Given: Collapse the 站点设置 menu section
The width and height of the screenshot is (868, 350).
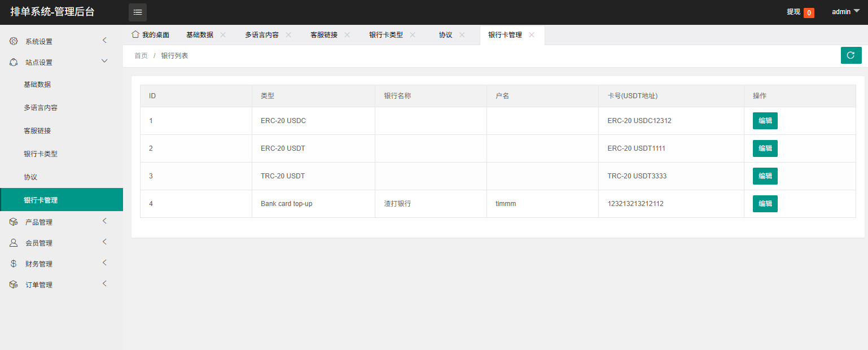Looking at the screenshot, I should click(x=104, y=61).
